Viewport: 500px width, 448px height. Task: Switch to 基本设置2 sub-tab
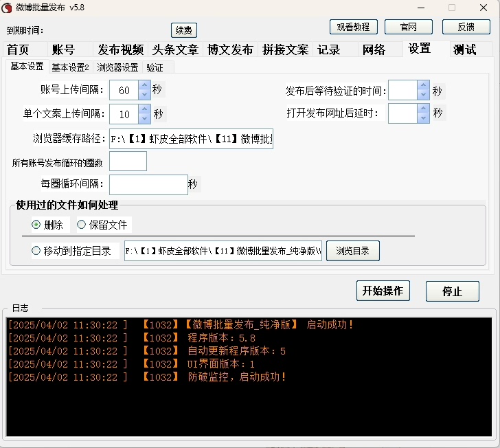[x=70, y=67]
